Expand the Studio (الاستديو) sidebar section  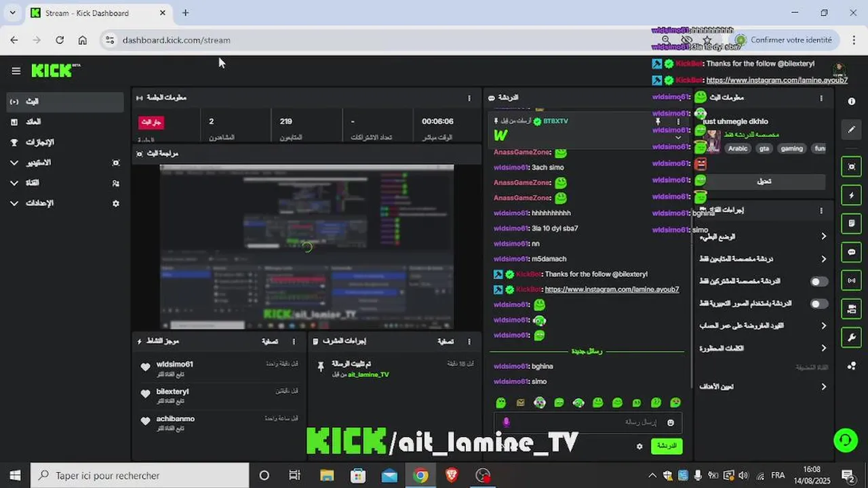pos(65,163)
